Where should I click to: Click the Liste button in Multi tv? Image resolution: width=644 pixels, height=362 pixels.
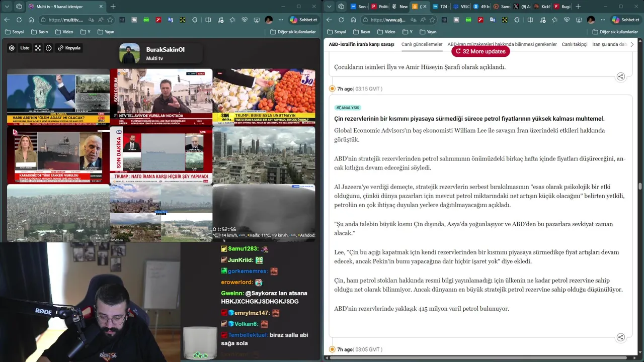(x=25, y=48)
